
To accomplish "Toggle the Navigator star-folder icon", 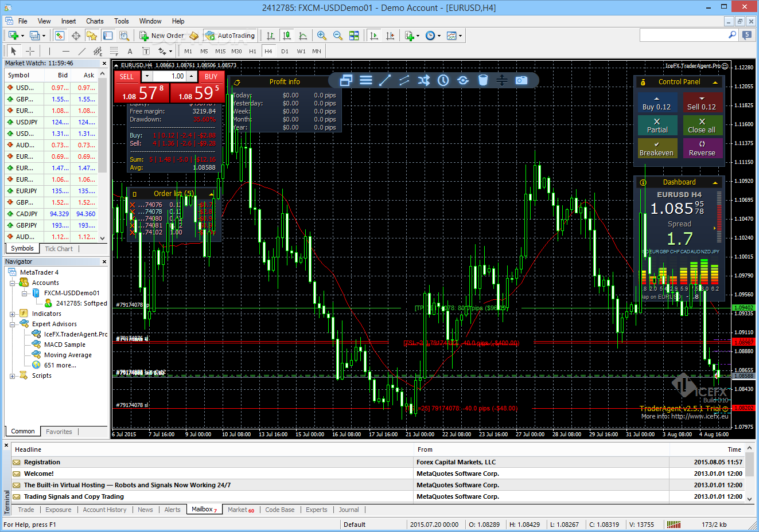I will tap(92, 36).
